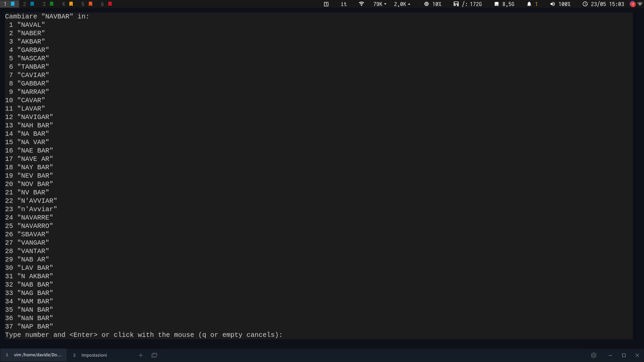Choose suggestion 12 "NAVIGAR"
Viewport: 644px width, 362px height.
(29, 117)
